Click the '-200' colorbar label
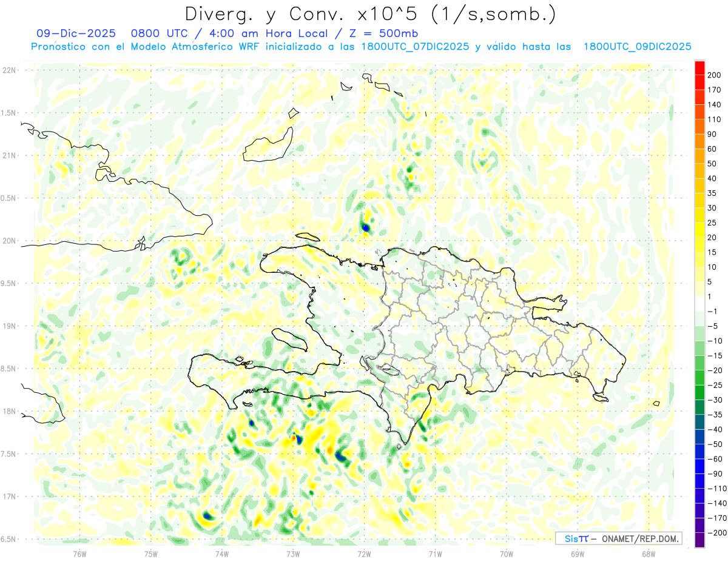The image size is (728, 562). tap(716, 532)
